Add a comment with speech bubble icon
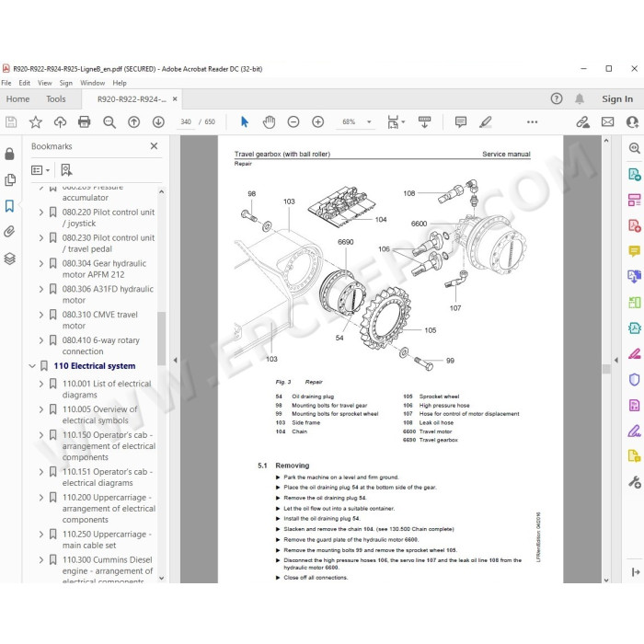This screenshot has height=644, width=644. click(461, 122)
